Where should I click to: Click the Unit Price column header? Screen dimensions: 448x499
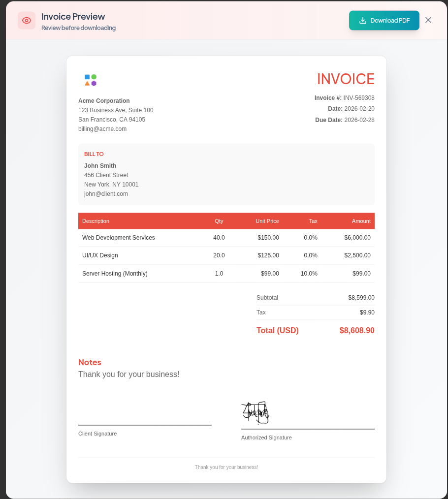click(267, 221)
